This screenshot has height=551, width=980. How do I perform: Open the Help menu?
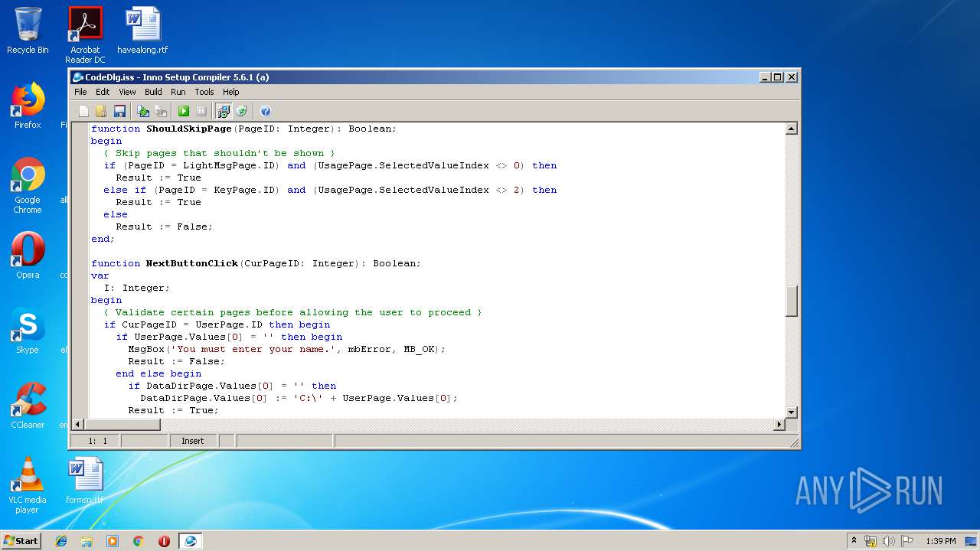231,92
